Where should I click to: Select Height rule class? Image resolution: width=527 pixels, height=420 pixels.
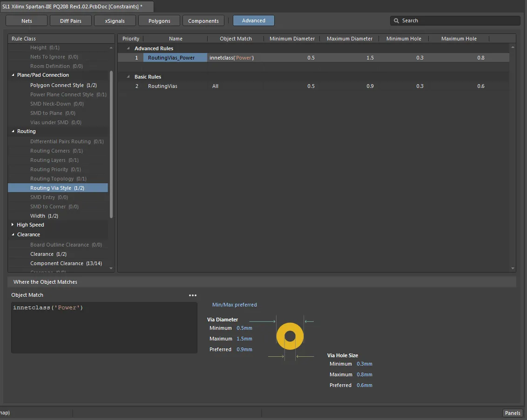pyautogui.click(x=45, y=47)
